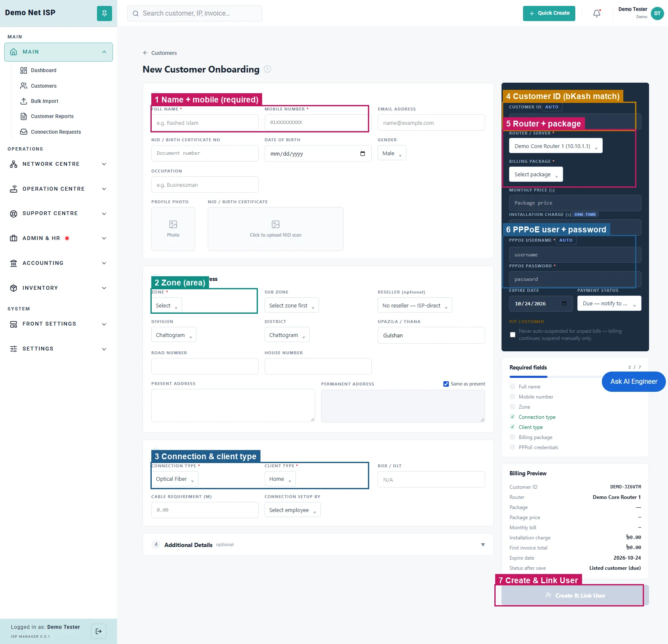Click the DT user avatar
The image size is (668, 644).
pyautogui.click(x=657, y=13)
